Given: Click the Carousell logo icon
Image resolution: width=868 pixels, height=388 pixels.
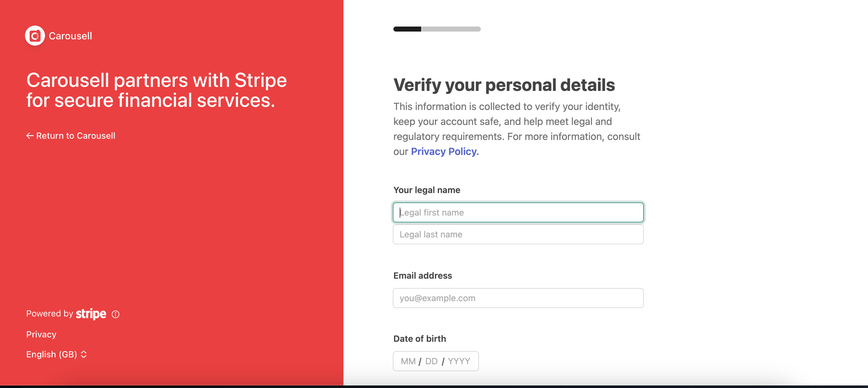Looking at the screenshot, I should click(x=35, y=36).
